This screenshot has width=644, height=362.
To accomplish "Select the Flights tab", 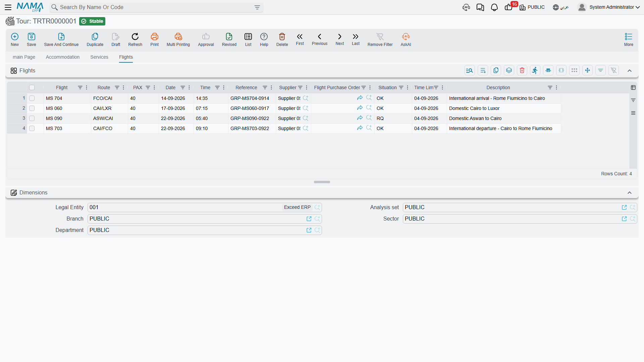I will pyautogui.click(x=126, y=57).
